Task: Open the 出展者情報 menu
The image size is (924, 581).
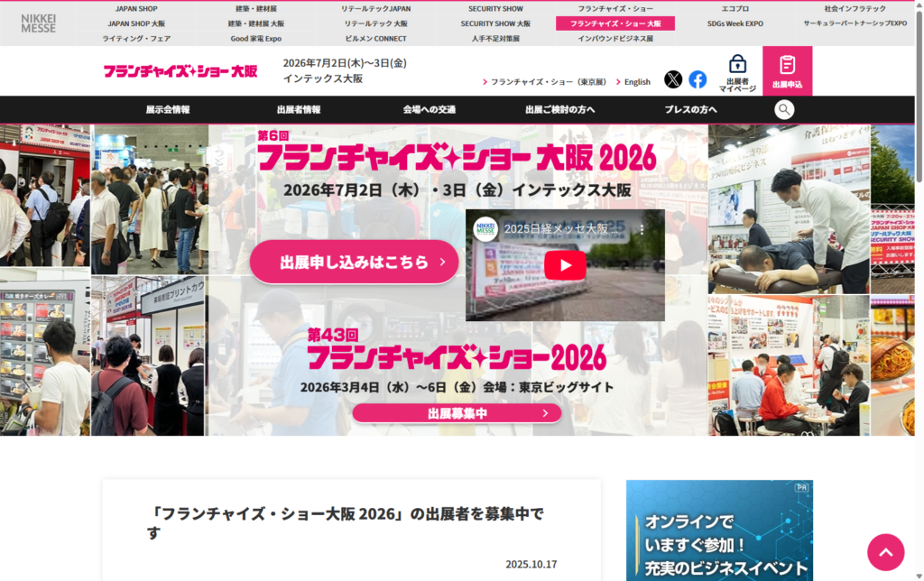Action: 298,109
